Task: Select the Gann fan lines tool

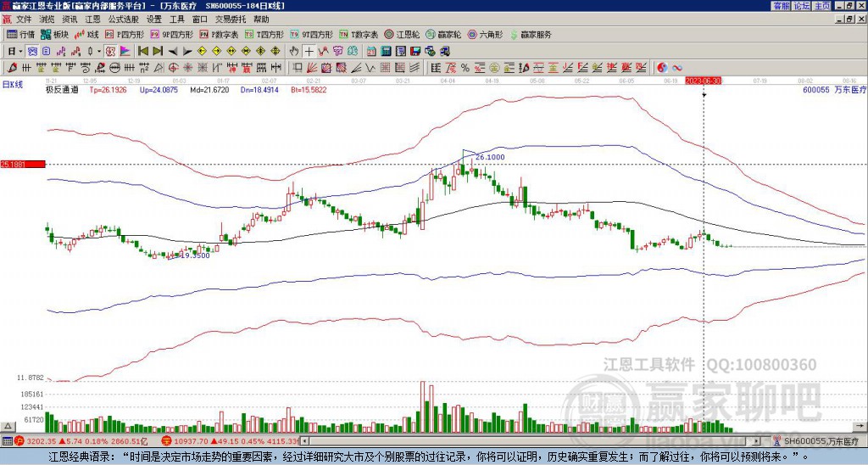Action: pyautogui.click(x=312, y=68)
